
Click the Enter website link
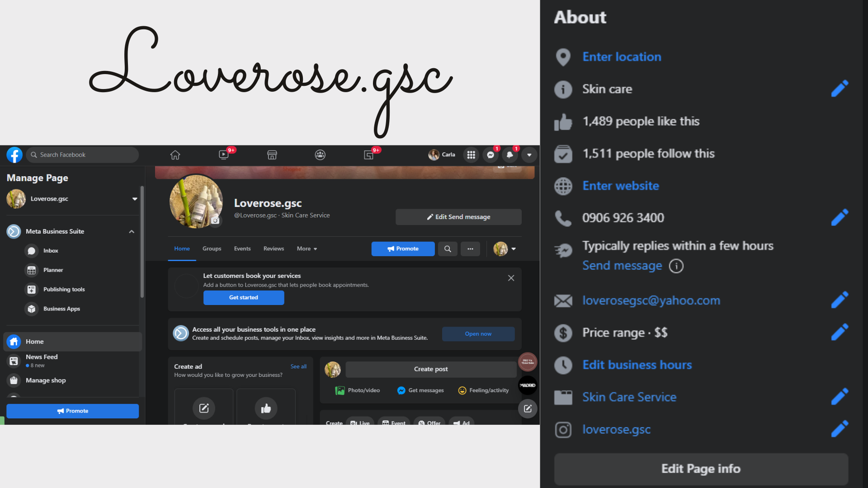pyautogui.click(x=620, y=186)
